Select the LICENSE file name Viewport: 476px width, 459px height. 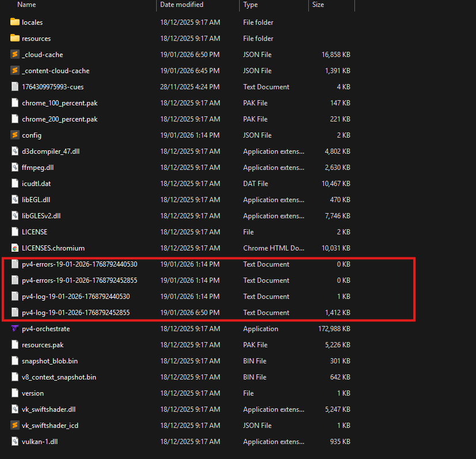click(x=35, y=232)
